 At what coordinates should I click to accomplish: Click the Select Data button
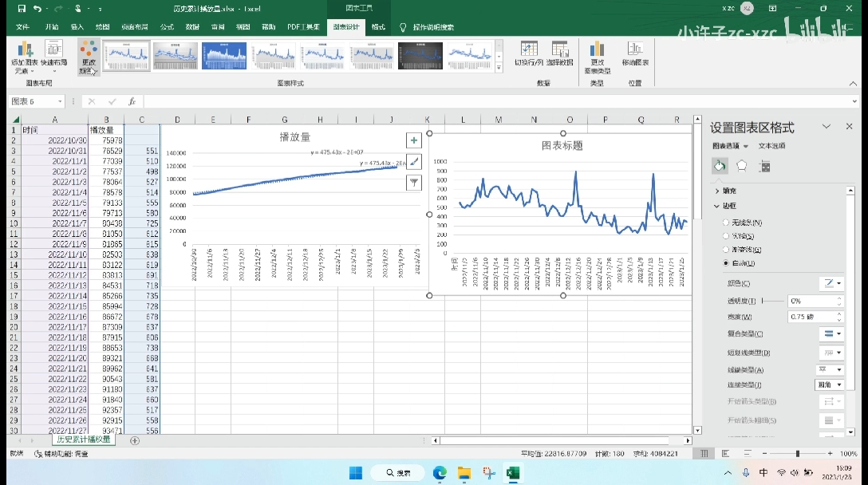tap(560, 53)
